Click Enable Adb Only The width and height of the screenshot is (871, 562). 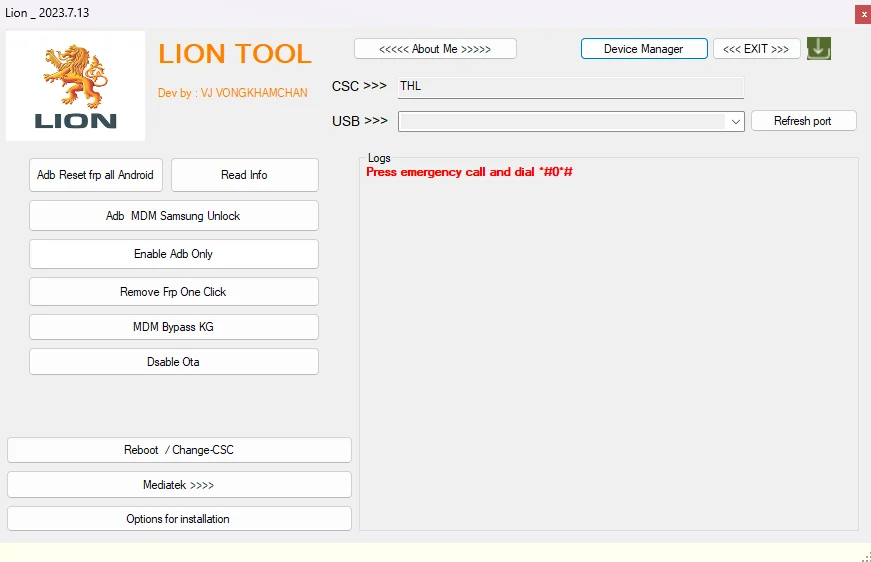click(x=173, y=254)
